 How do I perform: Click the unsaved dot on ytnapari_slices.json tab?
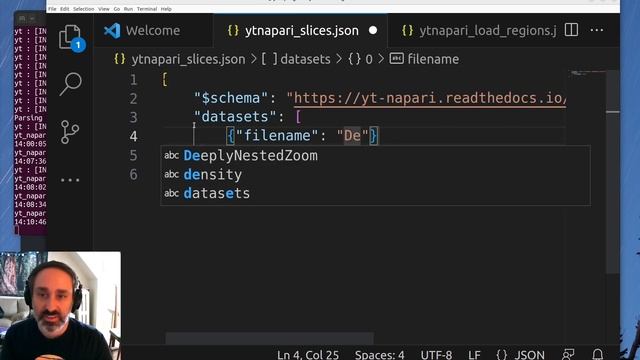[373, 30]
